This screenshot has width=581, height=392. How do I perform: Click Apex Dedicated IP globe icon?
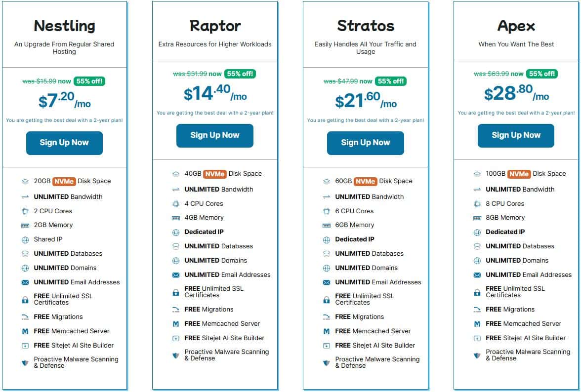click(x=477, y=233)
